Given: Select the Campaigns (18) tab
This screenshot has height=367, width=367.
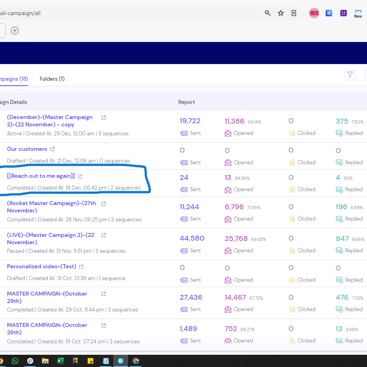Looking at the screenshot, I should (14, 79).
